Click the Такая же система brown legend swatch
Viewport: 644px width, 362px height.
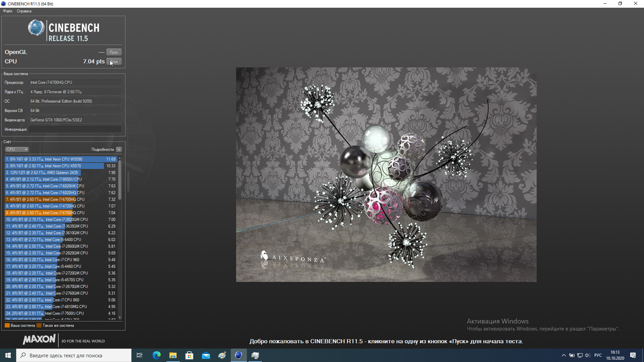(x=39, y=325)
